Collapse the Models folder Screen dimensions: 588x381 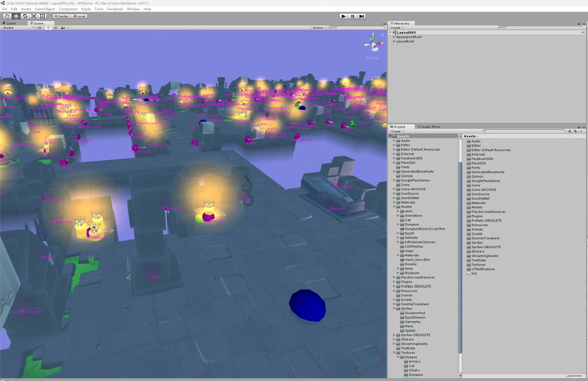pyautogui.click(x=394, y=207)
